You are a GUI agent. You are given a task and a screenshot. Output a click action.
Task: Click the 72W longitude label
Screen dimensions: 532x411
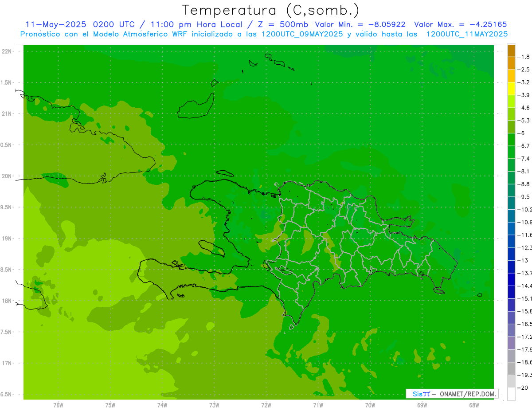(266, 405)
